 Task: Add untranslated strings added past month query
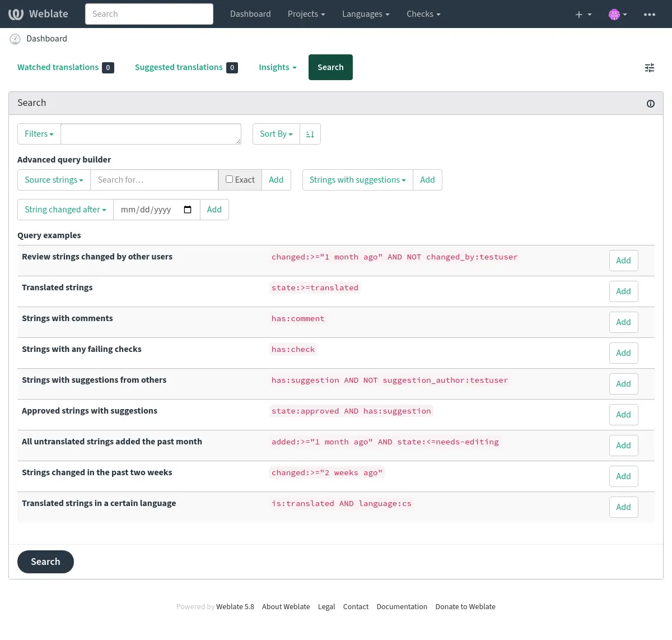623,446
